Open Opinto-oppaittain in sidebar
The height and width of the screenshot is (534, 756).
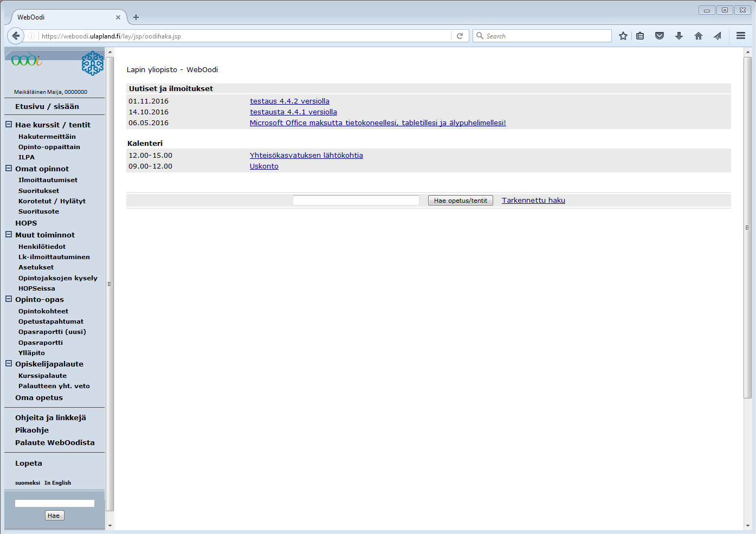(49, 147)
